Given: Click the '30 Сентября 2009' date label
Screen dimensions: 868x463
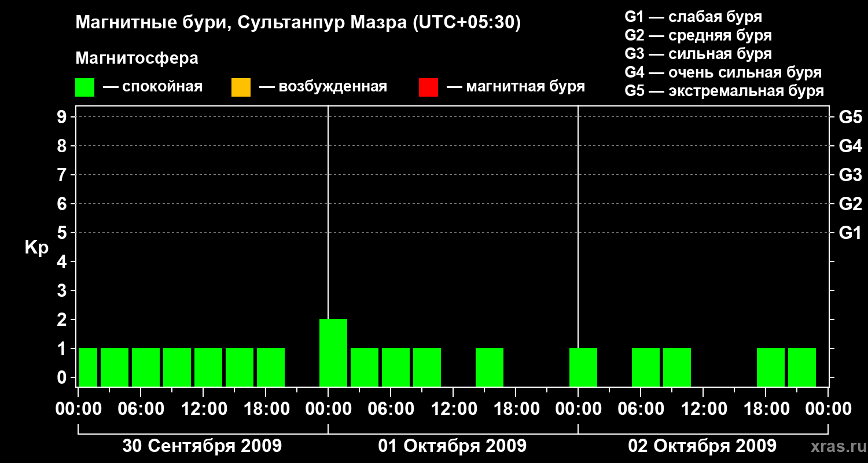Looking at the screenshot, I should pyautogui.click(x=203, y=446).
